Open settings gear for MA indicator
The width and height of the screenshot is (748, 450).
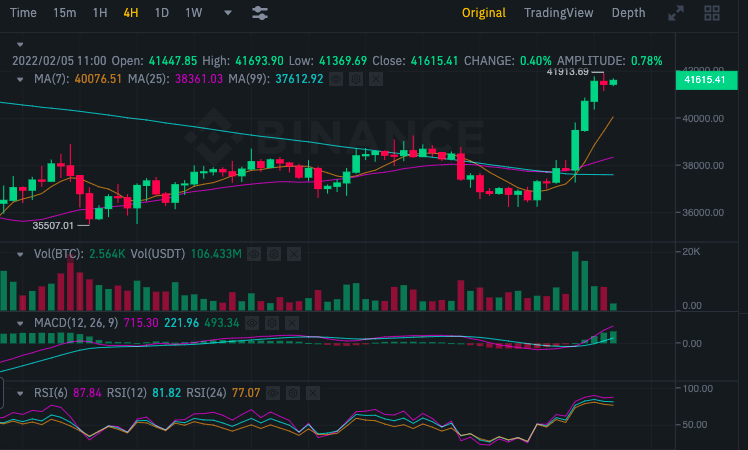(x=356, y=79)
